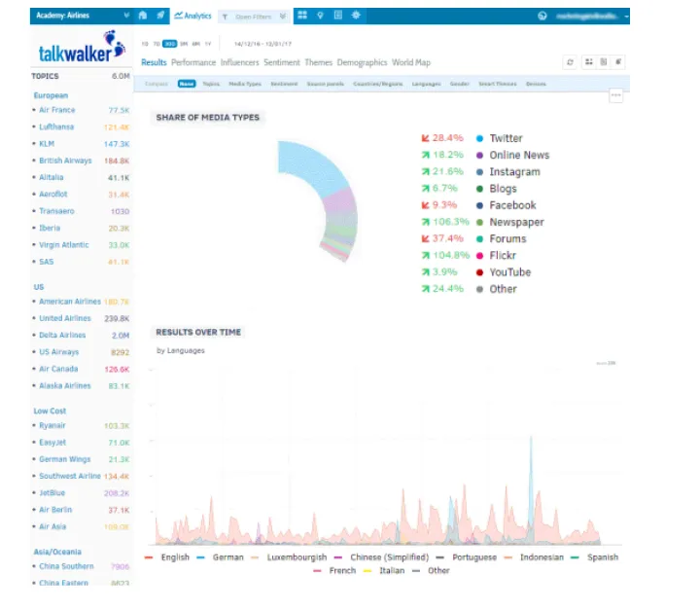Open the Low Cost topic group
700x611 pixels.
point(50,411)
